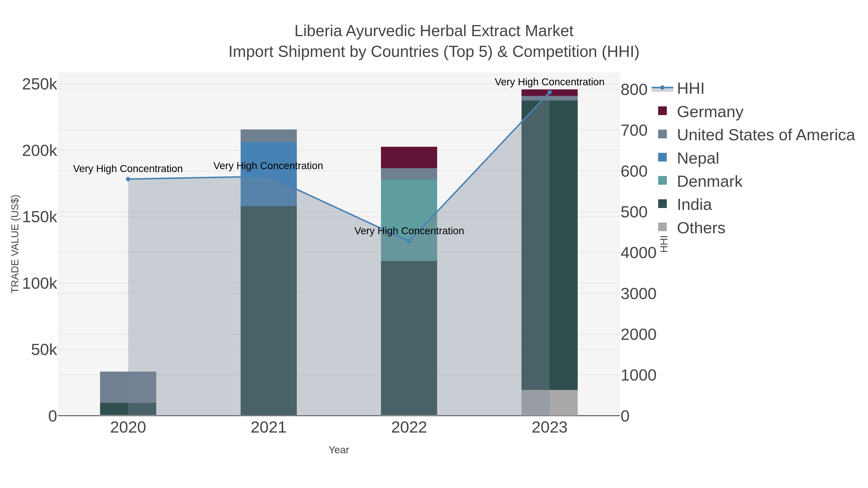Click the Nepal segment of the 2021 bar
The height and width of the screenshot is (488, 868).
pos(269,174)
